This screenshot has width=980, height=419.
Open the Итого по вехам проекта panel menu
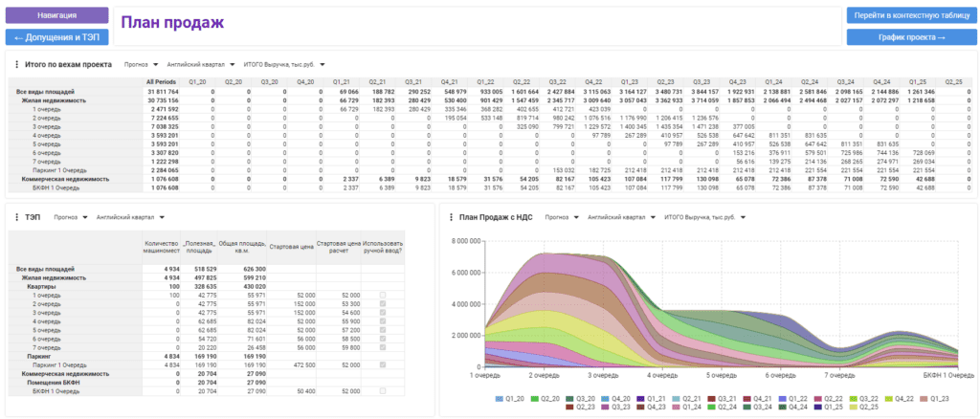pyautogui.click(x=15, y=65)
